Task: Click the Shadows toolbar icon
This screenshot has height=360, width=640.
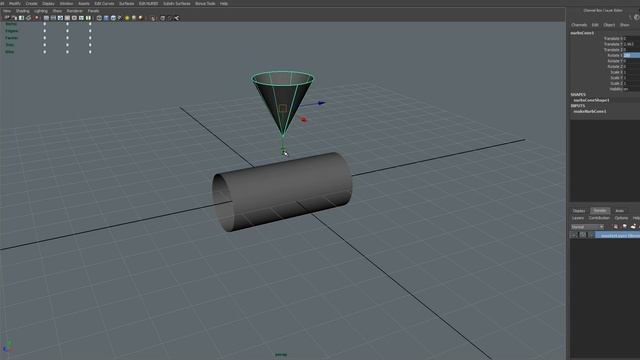Action: click(133, 18)
